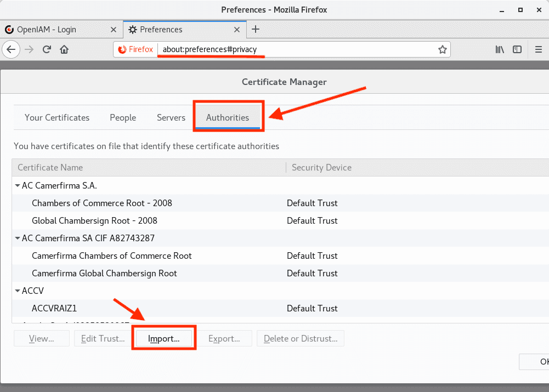Image resolution: width=549 pixels, height=392 pixels.
Task: Open the Library icon in the toolbar
Action: click(500, 49)
